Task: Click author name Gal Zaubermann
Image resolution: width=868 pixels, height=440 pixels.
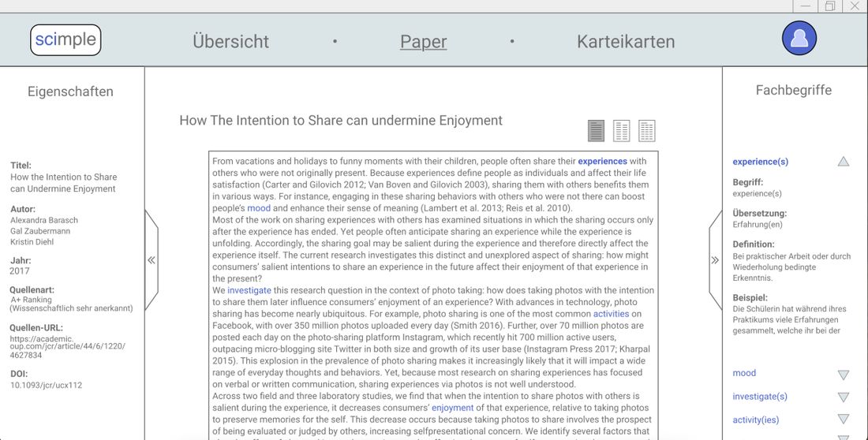Action: click(40, 231)
